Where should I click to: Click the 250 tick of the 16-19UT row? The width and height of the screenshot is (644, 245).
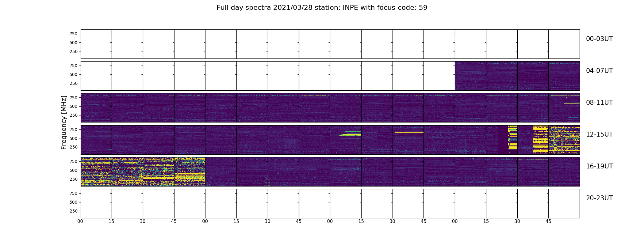pos(73,179)
